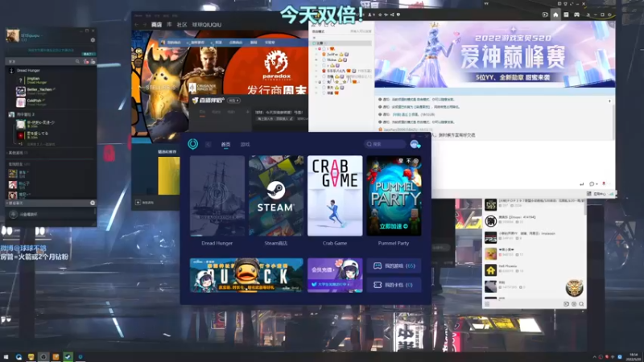Open the Hell Phoenix channel entry

pyautogui.click(x=534, y=270)
